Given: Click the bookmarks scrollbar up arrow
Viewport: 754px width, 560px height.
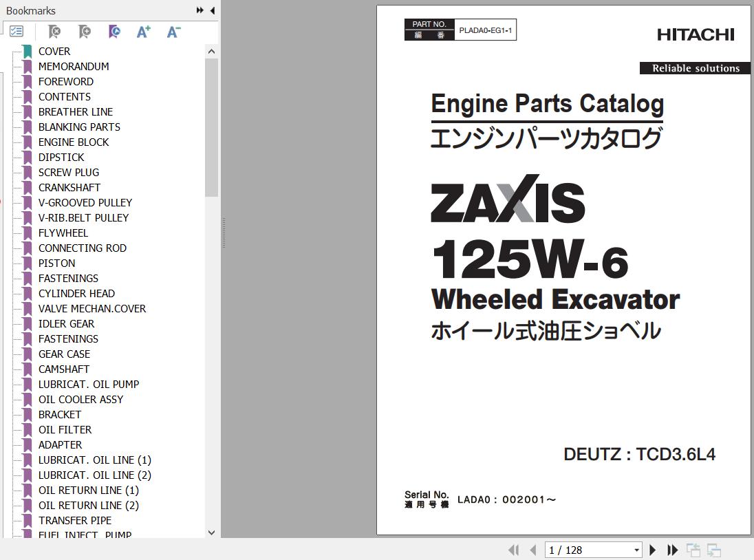Looking at the screenshot, I should [x=211, y=52].
